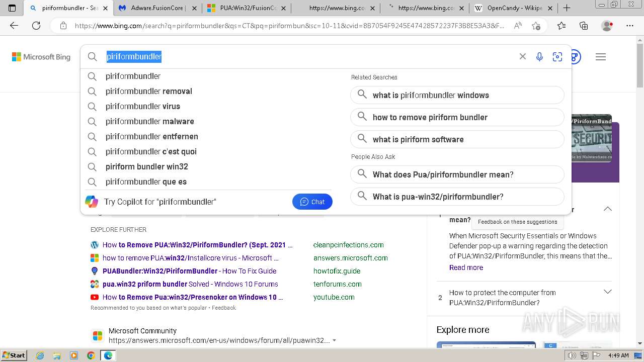Close the piriformbundler search tab

click(106, 8)
